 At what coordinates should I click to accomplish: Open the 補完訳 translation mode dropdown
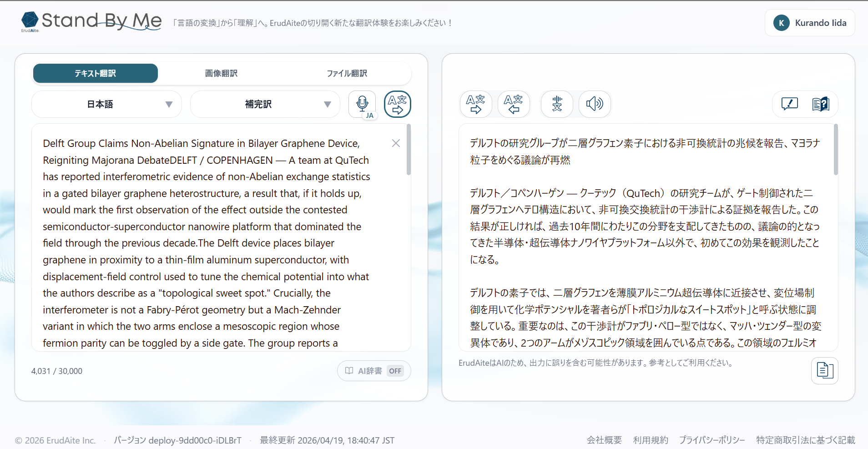(x=264, y=104)
